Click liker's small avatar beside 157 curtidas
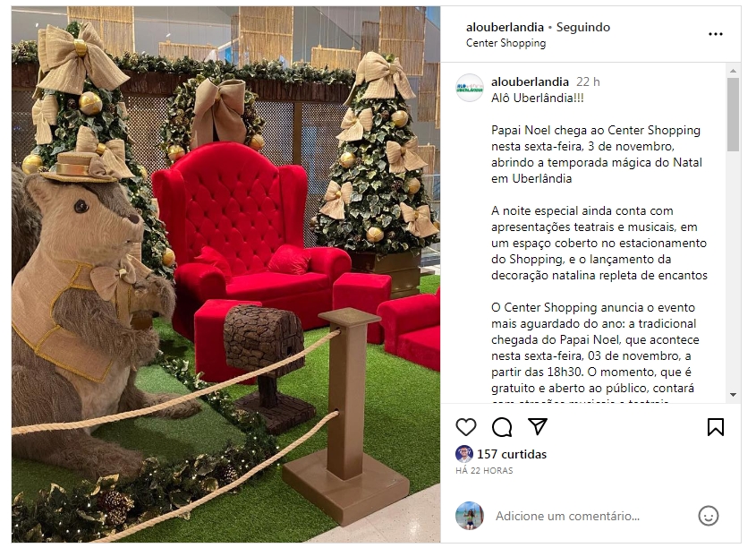The image size is (756, 548). [x=463, y=454]
